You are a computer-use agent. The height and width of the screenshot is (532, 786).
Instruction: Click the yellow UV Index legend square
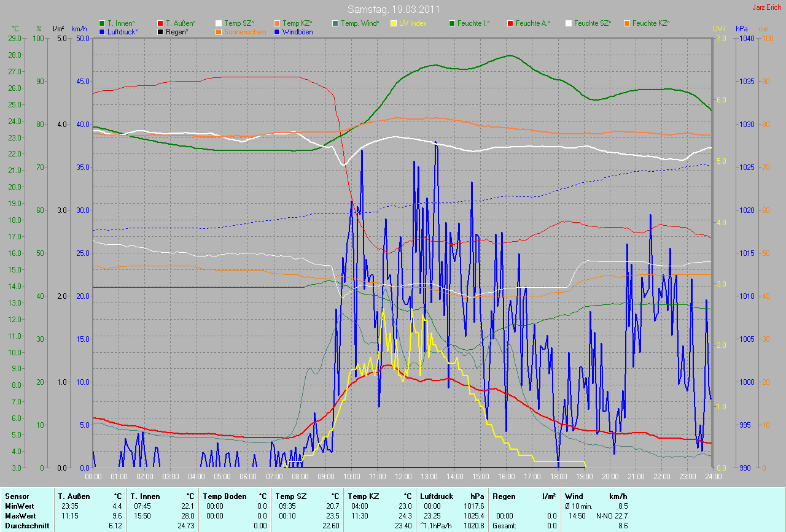(394, 23)
